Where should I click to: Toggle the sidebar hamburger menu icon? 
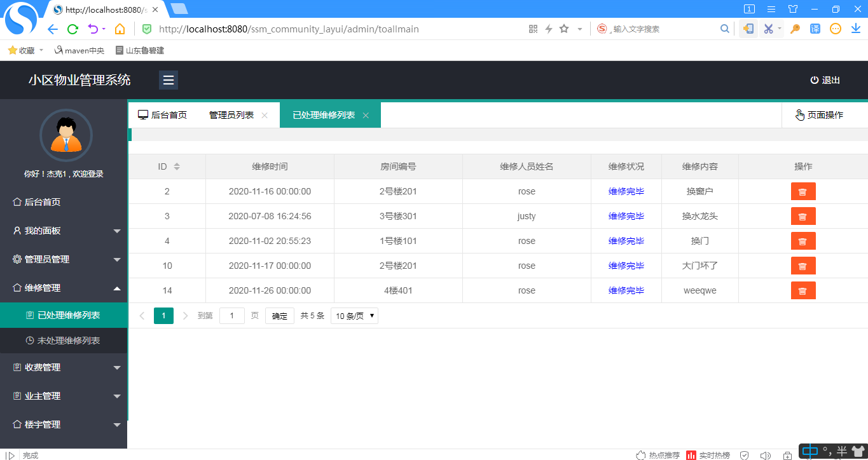pos(169,80)
